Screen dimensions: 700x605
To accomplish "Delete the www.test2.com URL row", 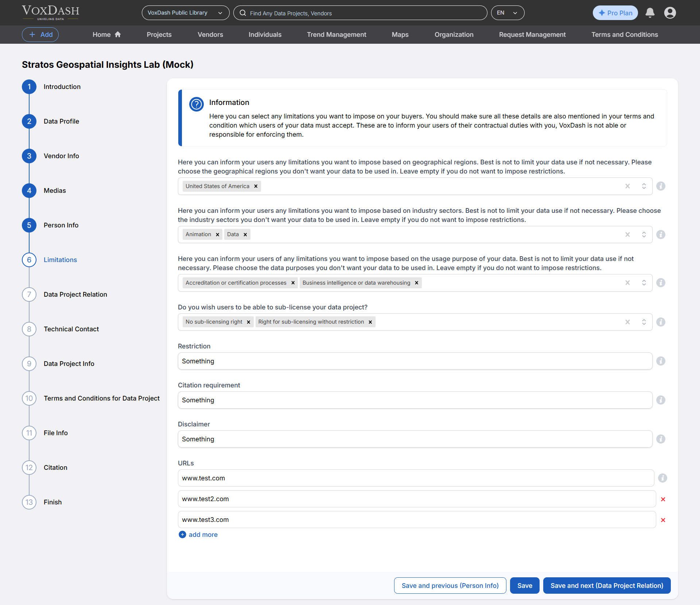I will point(663,499).
